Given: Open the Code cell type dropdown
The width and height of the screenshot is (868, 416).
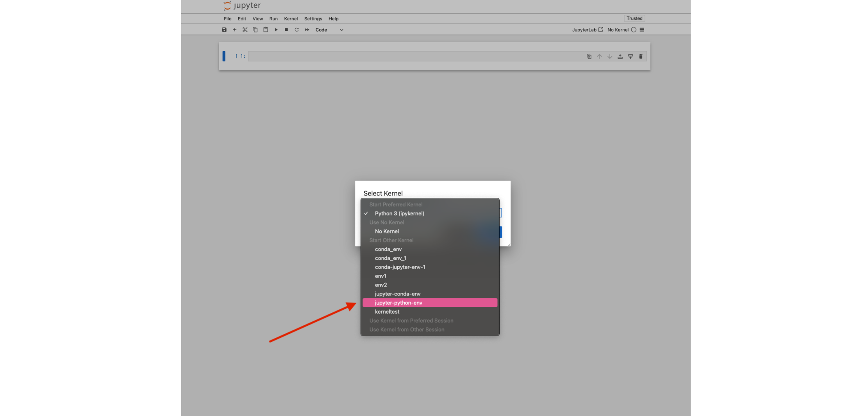Looking at the screenshot, I should pyautogui.click(x=329, y=30).
